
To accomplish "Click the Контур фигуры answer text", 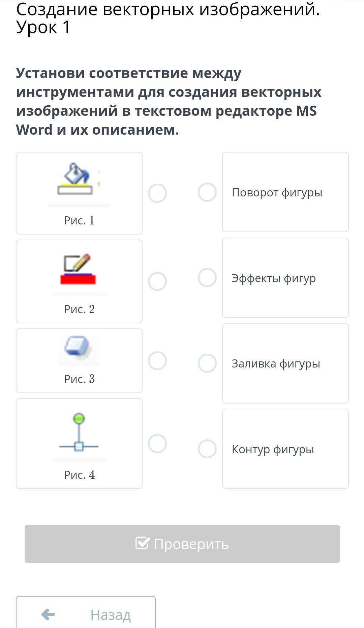I will (273, 449).
